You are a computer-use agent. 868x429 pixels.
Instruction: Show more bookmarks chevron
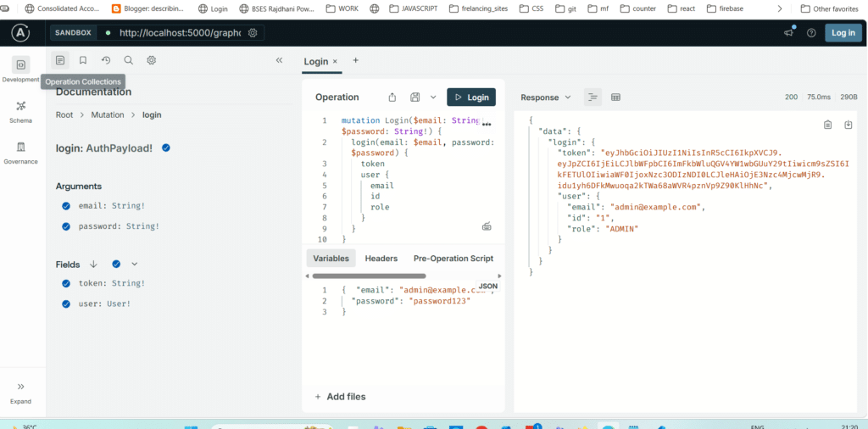[x=780, y=8]
